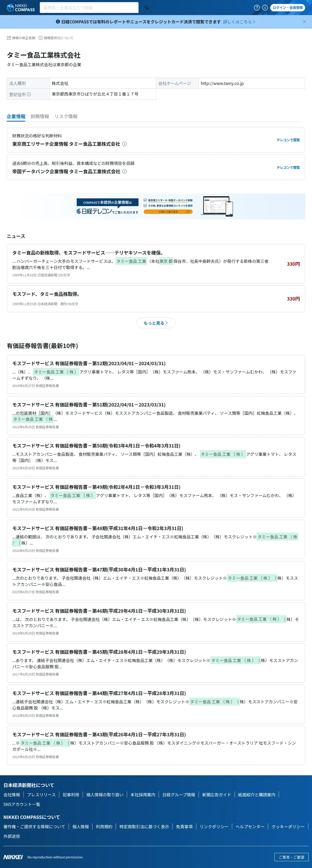
Task: Click footer link 利用規約
Action: coord(104,826)
